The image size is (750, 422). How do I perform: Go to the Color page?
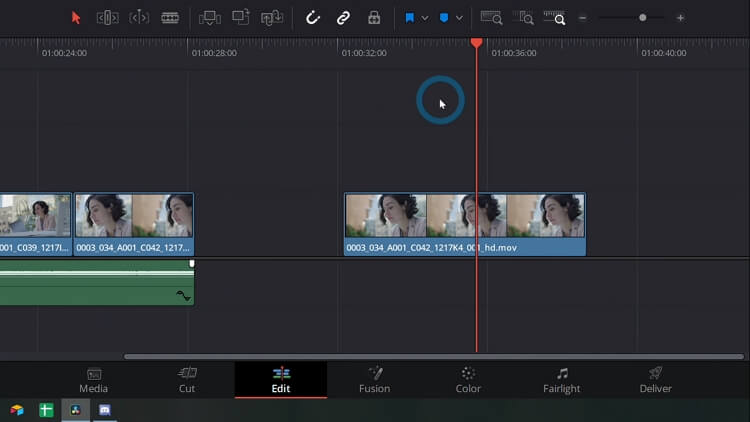pyautogui.click(x=468, y=380)
